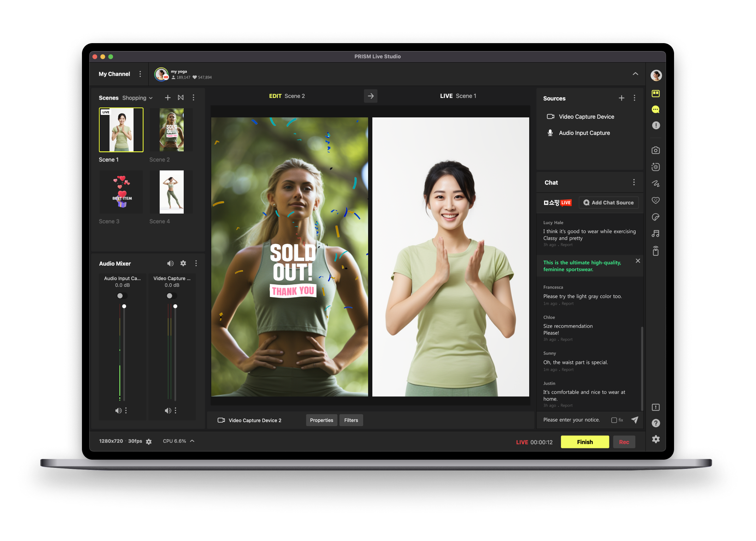This screenshot has width=756, height=541.
Task: Click the screenshot camera icon in right sidebar
Action: pyautogui.click(x=656, y=151)
